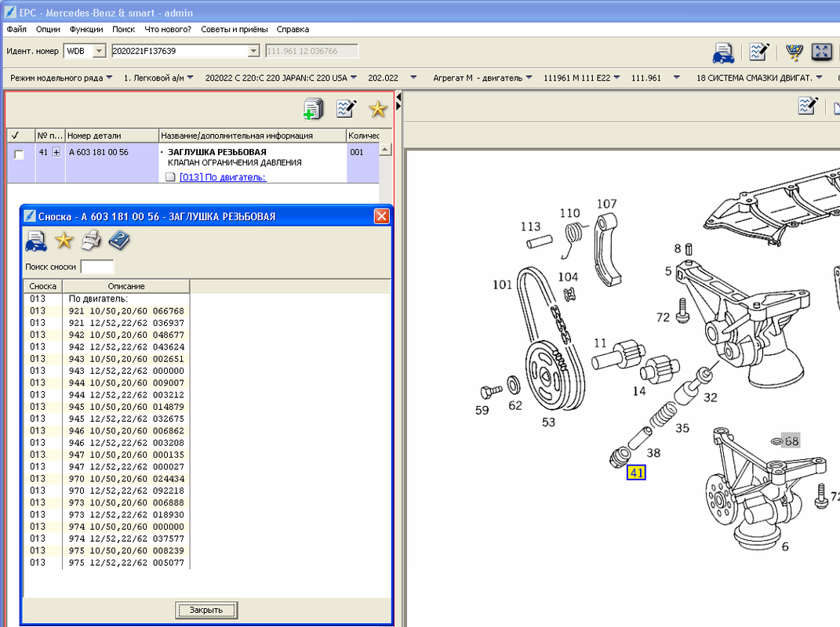Click the add-to-list icon with green plus
The height and width of the screenshot is (627, 840).
[313, 109]
